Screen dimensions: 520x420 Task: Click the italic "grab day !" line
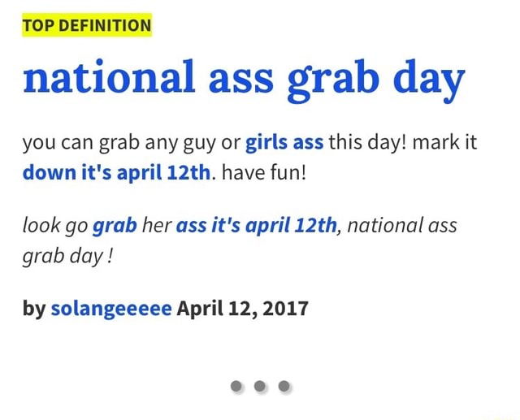(67, 257)
